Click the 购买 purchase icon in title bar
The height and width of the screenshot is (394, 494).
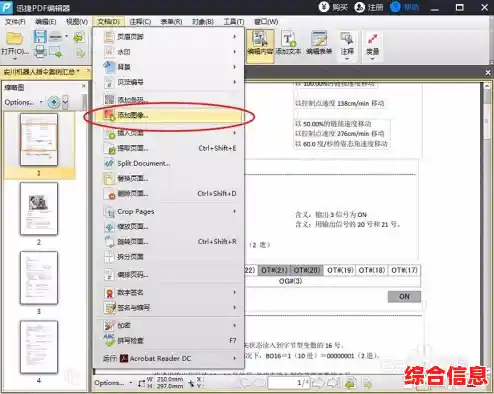[x=324, y=7]
